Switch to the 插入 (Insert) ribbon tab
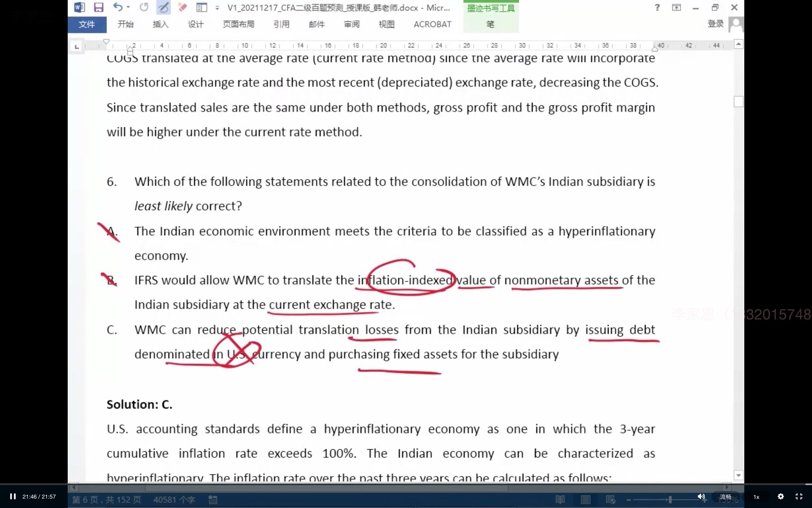The width and height of the screenshot is (812, 508). pyautogui.click(x=160, y=24)
